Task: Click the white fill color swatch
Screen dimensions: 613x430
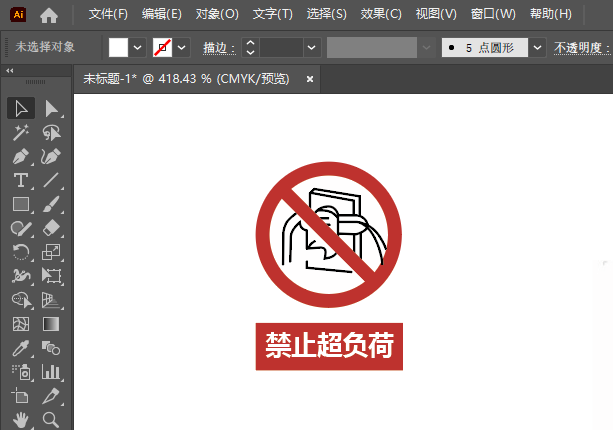Action: coord(118,48)
